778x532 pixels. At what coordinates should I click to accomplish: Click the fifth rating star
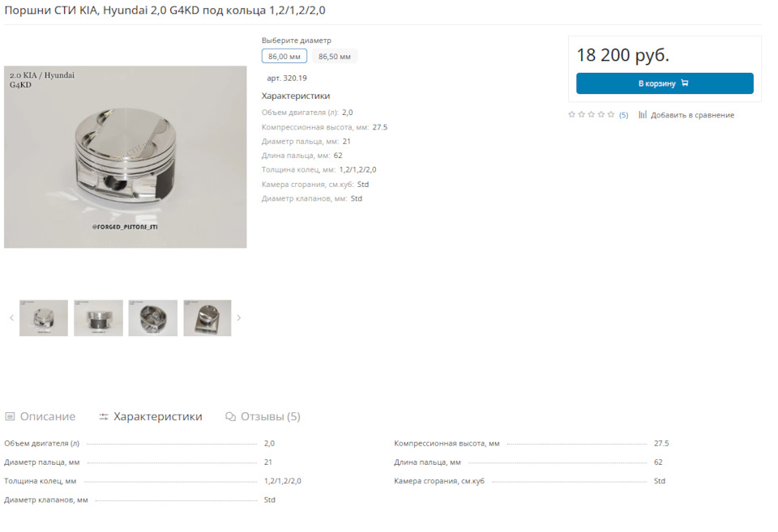pos(611,114)
